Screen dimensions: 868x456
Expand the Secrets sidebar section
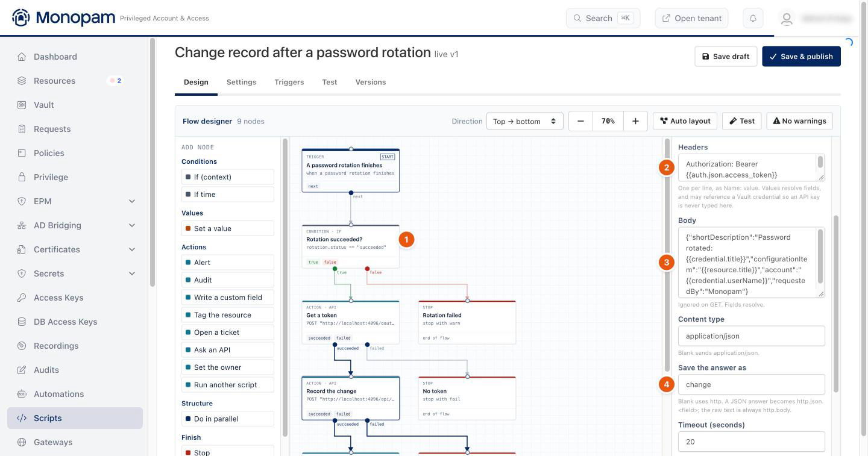(132, 273)
